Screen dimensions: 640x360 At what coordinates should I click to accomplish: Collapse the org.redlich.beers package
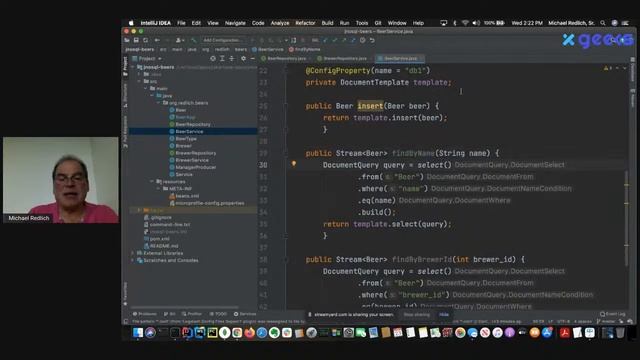(158, 103)
